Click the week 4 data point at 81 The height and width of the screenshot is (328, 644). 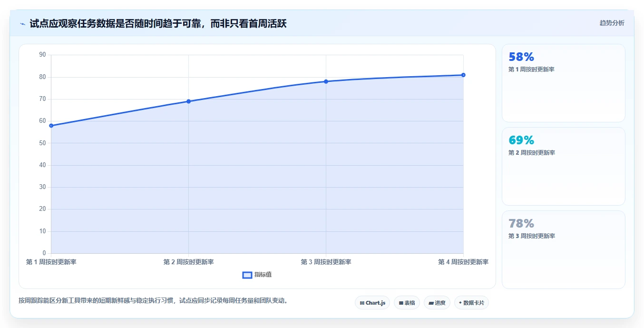tap(463, 75)
